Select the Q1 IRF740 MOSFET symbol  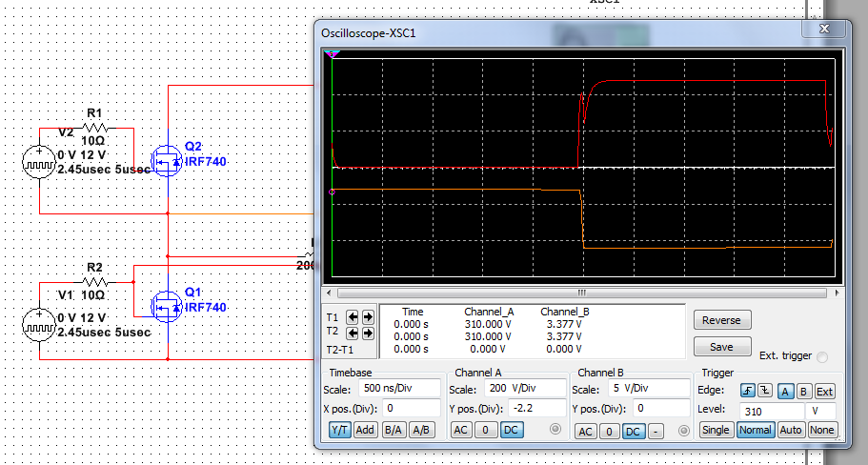(x=167, y=307)
